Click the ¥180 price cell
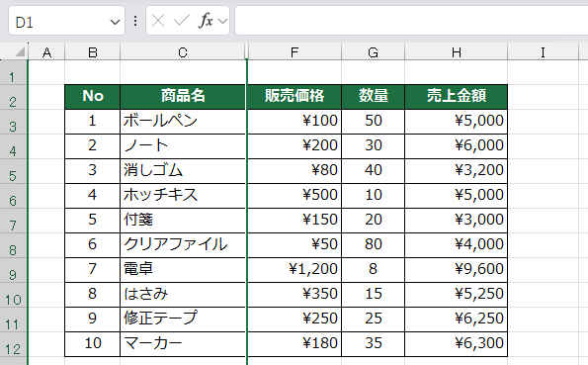The image size is (588, 365). (x=294, y=344)
